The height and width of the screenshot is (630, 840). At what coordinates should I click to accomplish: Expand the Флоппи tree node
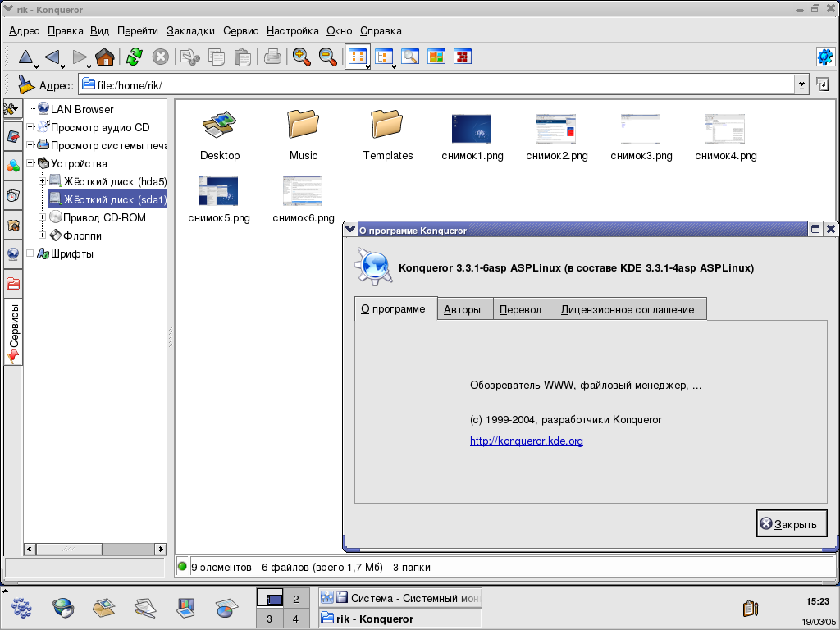pos(43,235)
